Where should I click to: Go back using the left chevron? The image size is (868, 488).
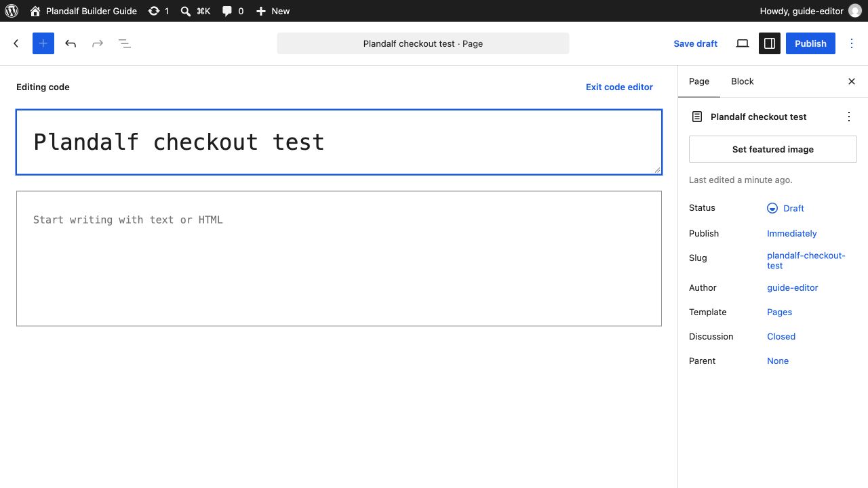coord(16,43)
